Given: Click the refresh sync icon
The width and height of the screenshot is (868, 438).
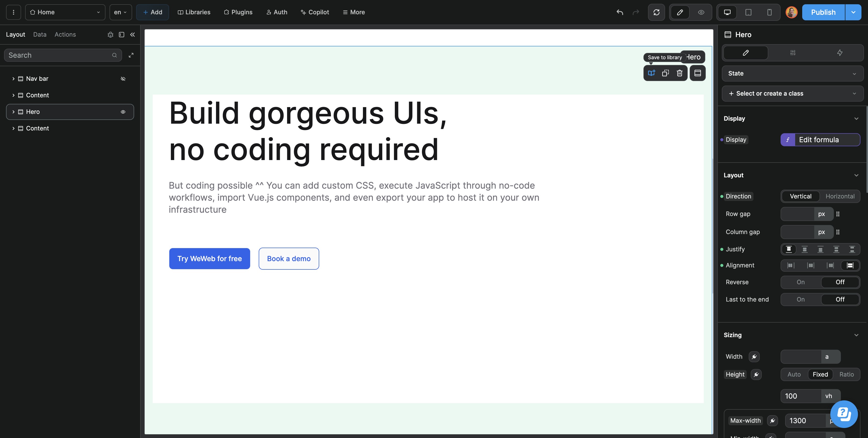Looking at the screenshot, I should [656, 13].
